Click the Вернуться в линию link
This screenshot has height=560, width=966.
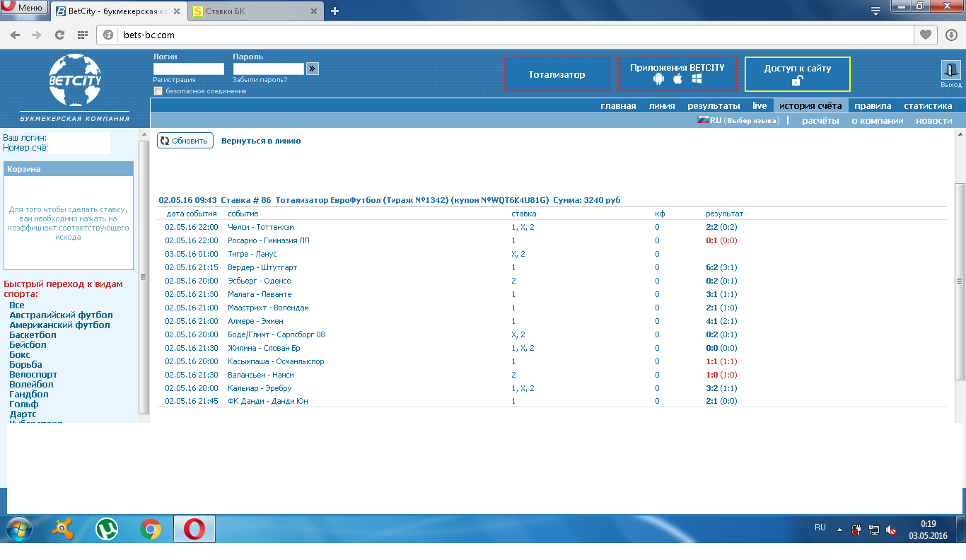point(261,141)
